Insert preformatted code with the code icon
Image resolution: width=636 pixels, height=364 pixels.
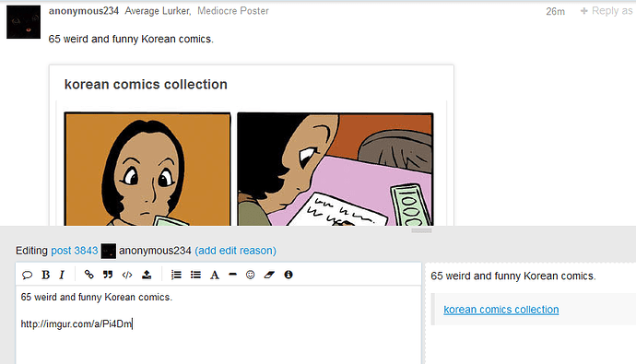[127, 275]
